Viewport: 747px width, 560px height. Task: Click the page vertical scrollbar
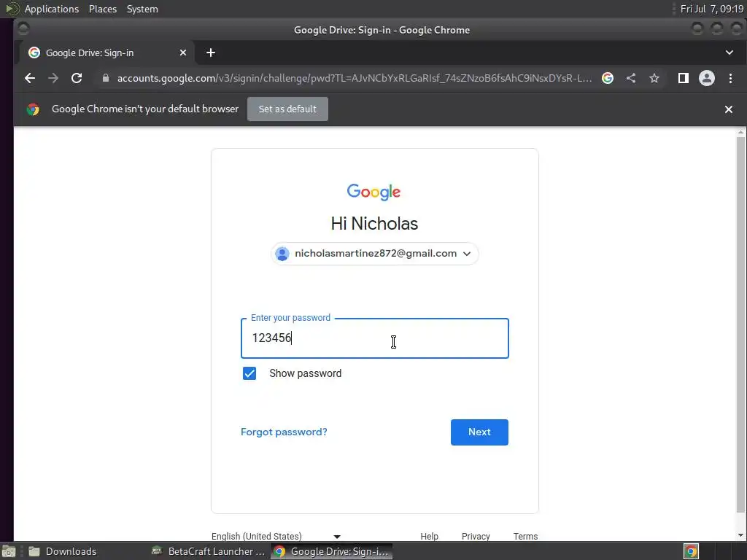pos(740,325)
